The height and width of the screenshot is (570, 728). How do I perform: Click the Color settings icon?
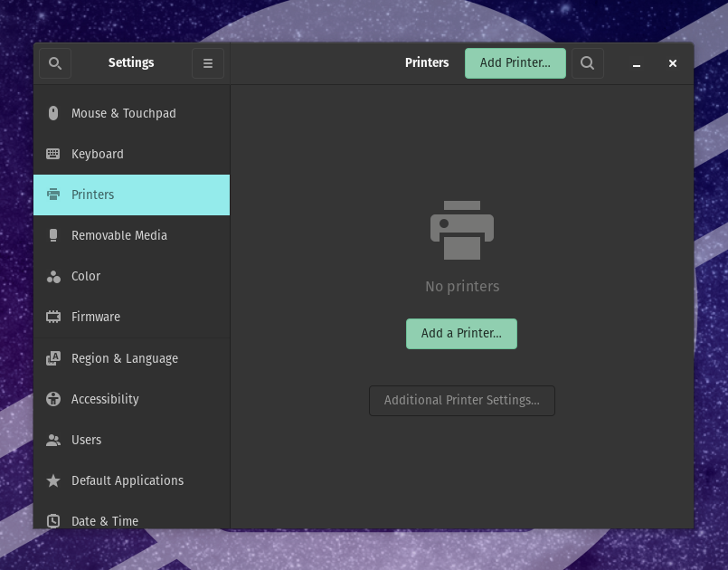[x=53, y=277]
